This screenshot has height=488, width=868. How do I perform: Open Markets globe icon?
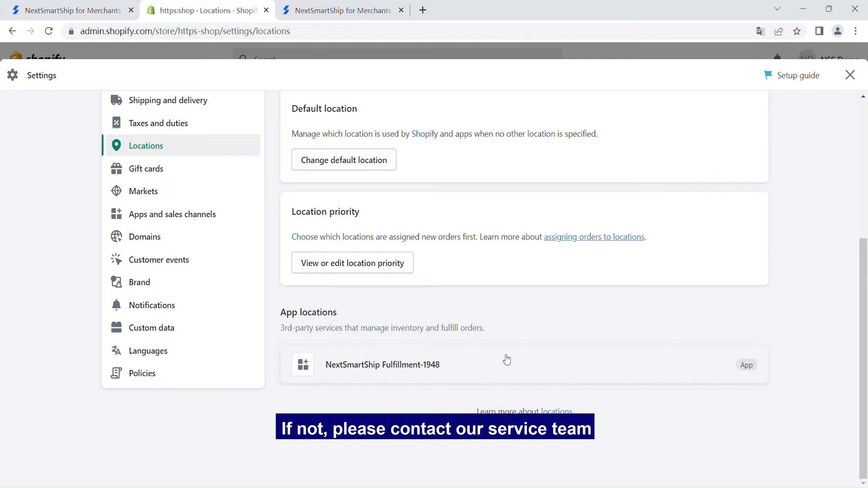116,191
